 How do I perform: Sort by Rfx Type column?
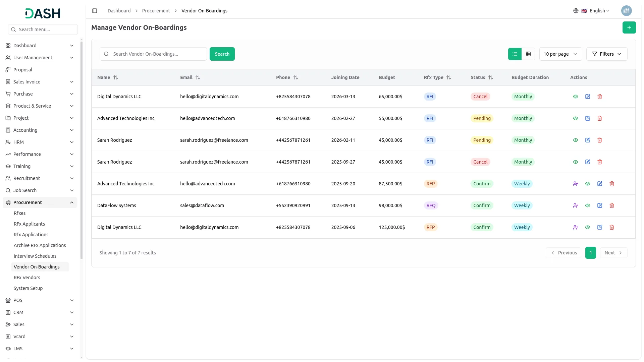pyautogui.click(x=448, y=77)
